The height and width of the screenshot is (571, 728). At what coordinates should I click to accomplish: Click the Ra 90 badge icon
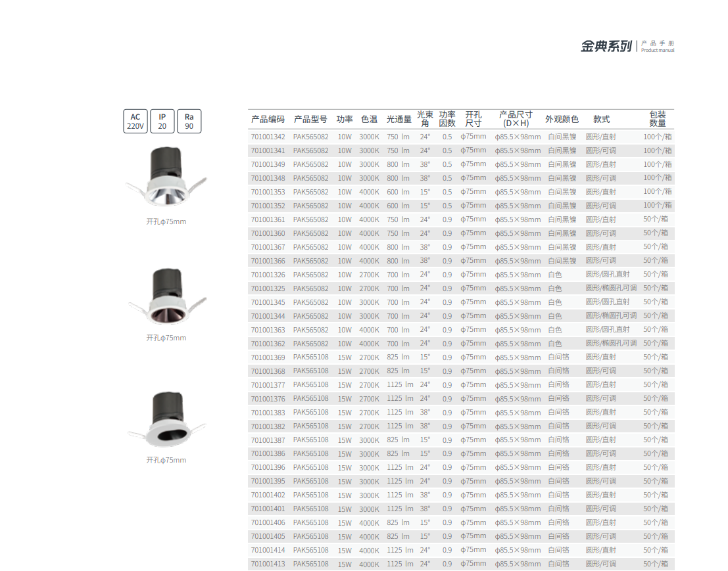189,122
